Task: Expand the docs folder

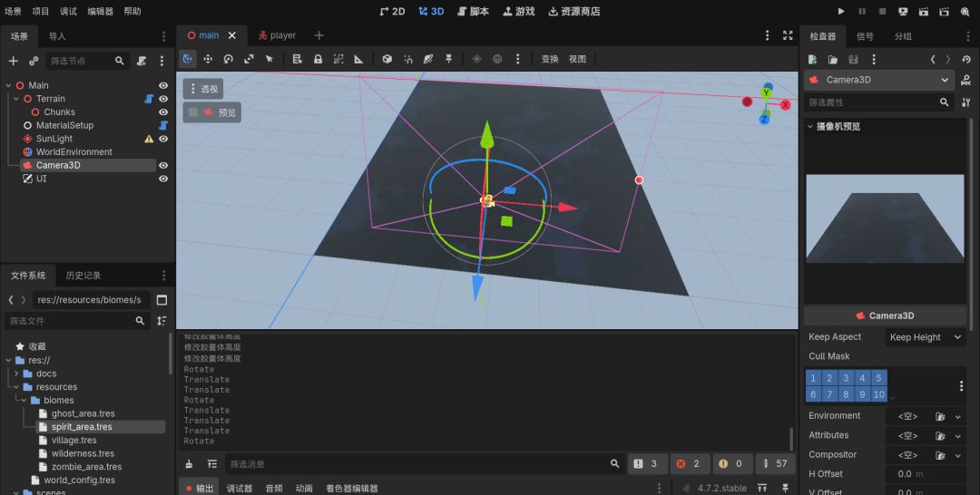Action: pyautogui.click(x=16, y=374)
